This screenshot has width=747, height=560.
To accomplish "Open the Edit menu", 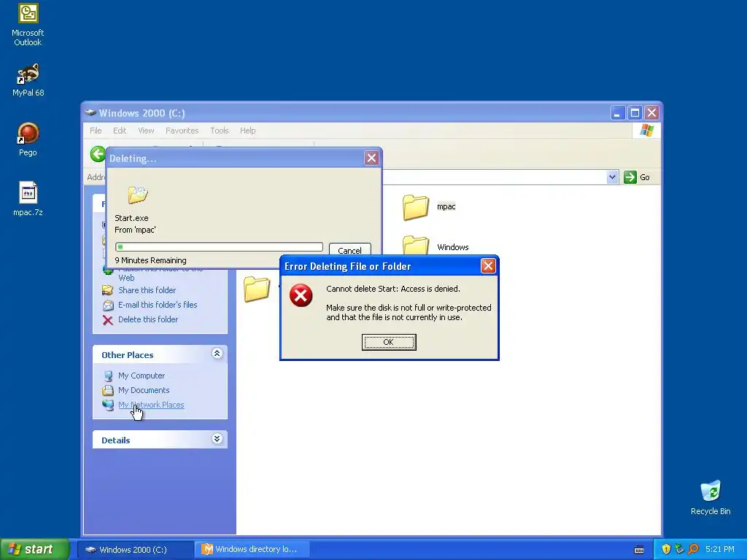I will pos(120,131).
